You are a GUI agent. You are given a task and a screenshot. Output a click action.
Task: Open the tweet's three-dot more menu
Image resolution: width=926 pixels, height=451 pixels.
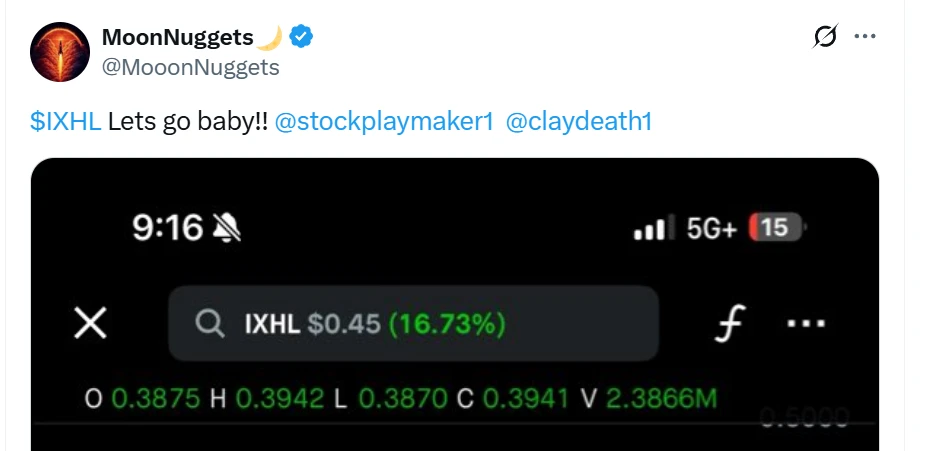pos(864,38)
